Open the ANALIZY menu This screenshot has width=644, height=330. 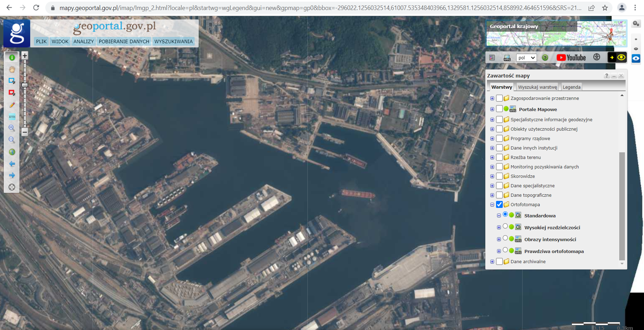tap(84, 41)
